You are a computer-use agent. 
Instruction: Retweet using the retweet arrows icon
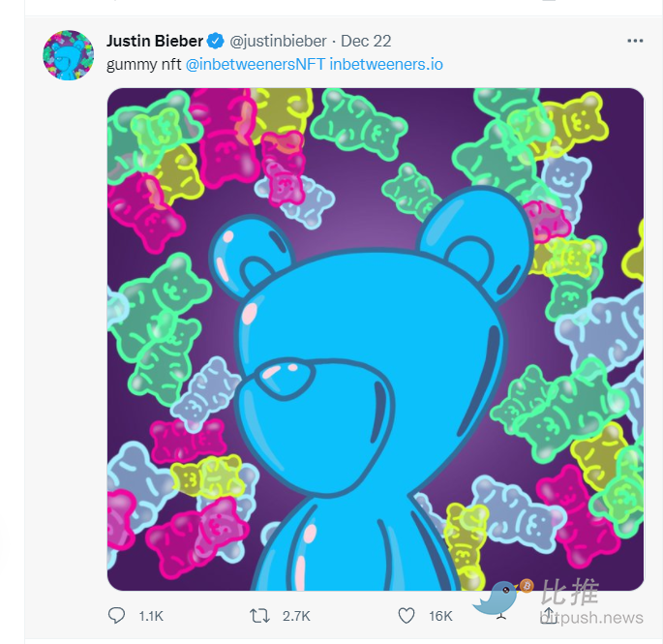pyautogui.click(x=260, y=615)
